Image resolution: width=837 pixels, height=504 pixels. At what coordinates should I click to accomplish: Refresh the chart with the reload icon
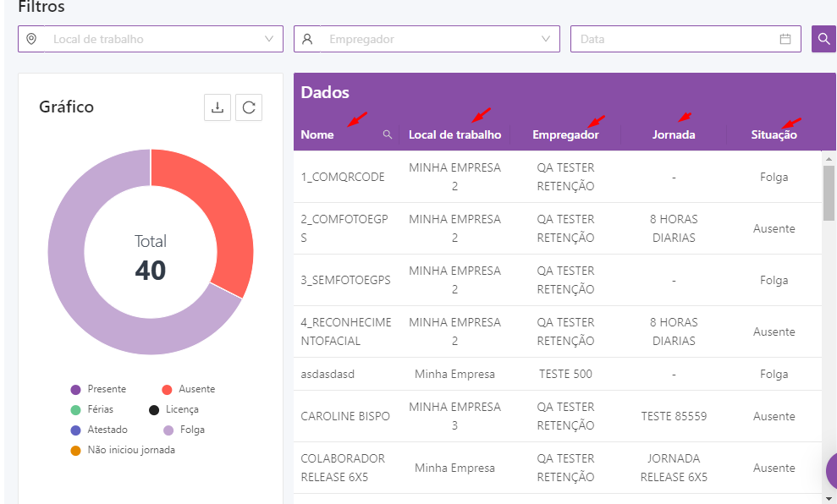[249, 107]
